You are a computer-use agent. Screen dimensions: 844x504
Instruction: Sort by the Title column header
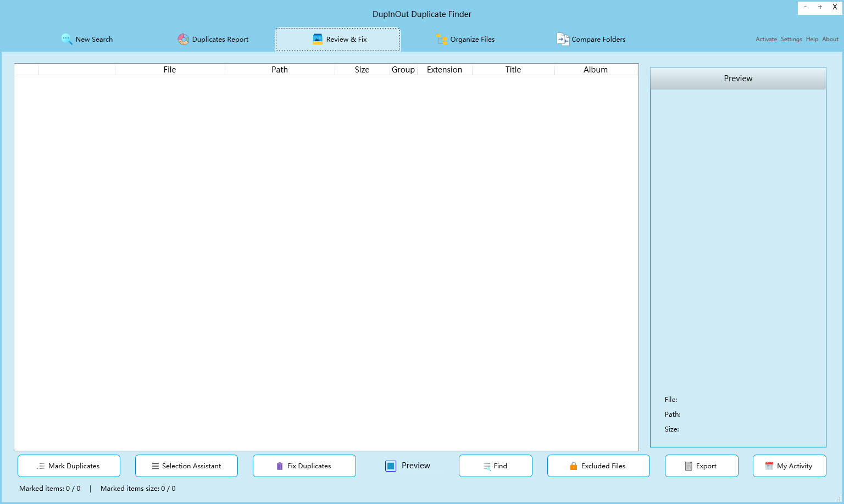(513, 70)
